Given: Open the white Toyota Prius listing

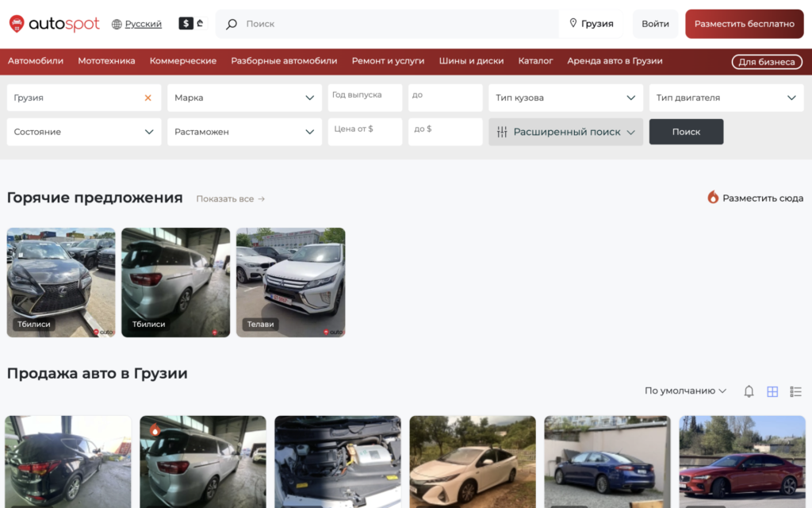Looking at the screenshot, I should 473,462.
